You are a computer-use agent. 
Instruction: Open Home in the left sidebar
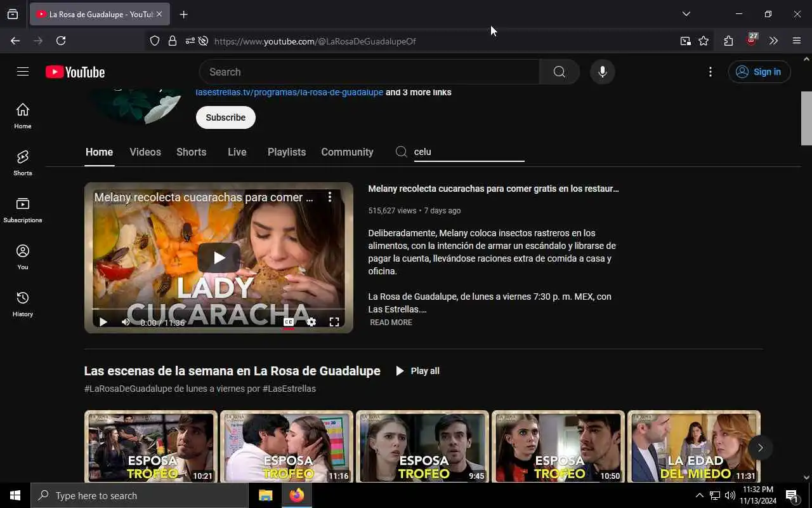(23, 116)
